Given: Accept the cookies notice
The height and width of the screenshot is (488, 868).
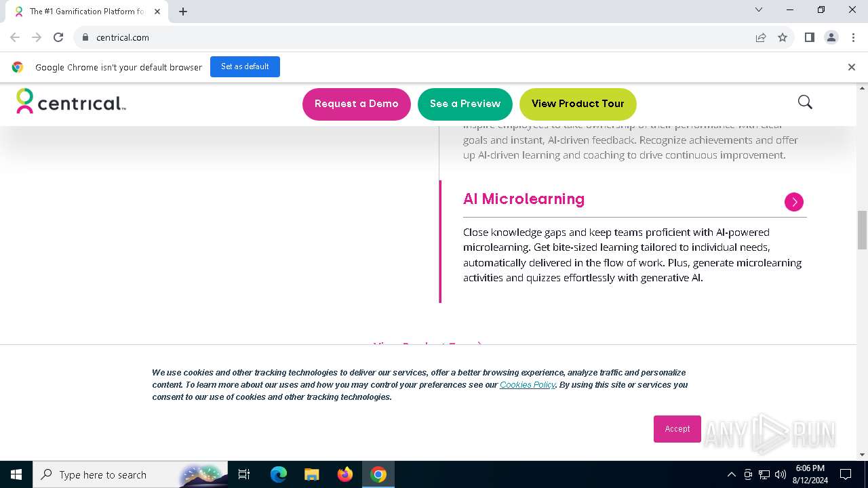Looking at the screenshot, I should point(677,428).
